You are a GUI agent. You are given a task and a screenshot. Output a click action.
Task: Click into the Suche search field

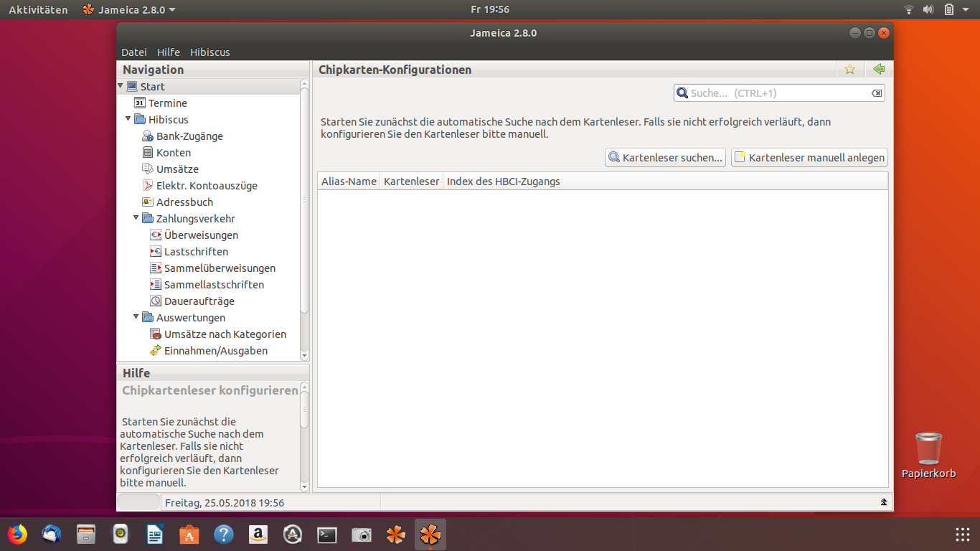click(x=778, y=93)
